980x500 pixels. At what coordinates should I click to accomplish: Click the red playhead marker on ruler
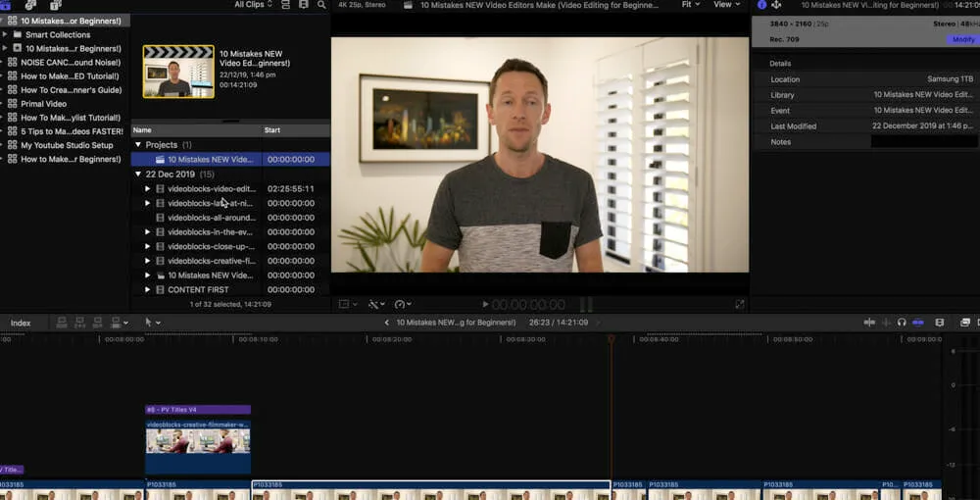tap(611, 338)
